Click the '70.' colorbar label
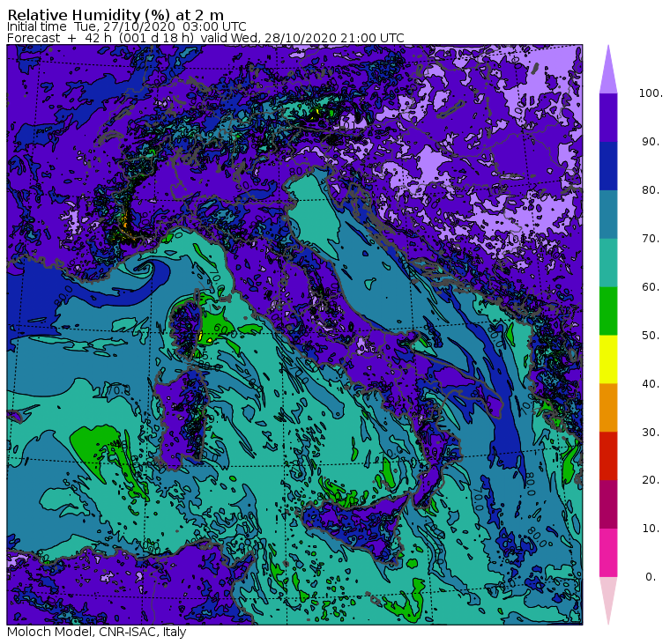Viewport: 670px width, 644px height. tap(651, 238)
